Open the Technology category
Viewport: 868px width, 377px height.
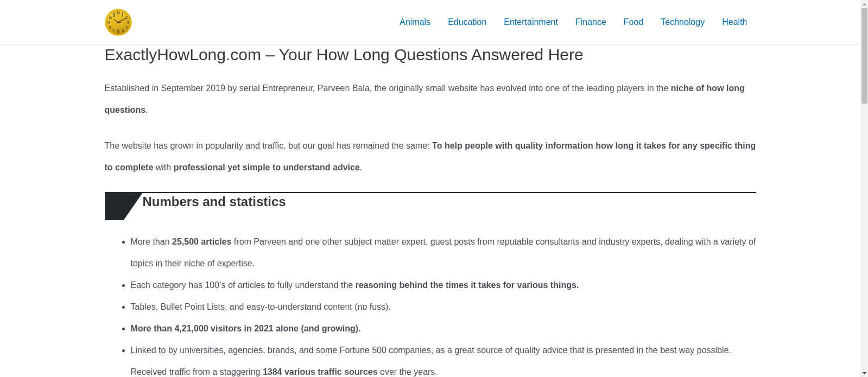682,22
